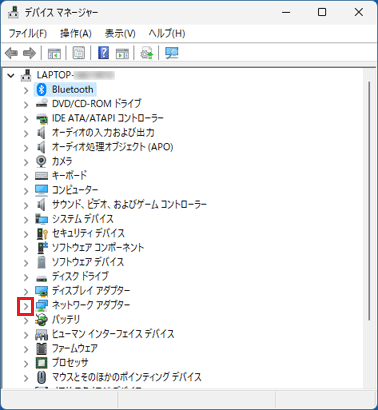Expand the キーボード category

click(x=26, y=176)
